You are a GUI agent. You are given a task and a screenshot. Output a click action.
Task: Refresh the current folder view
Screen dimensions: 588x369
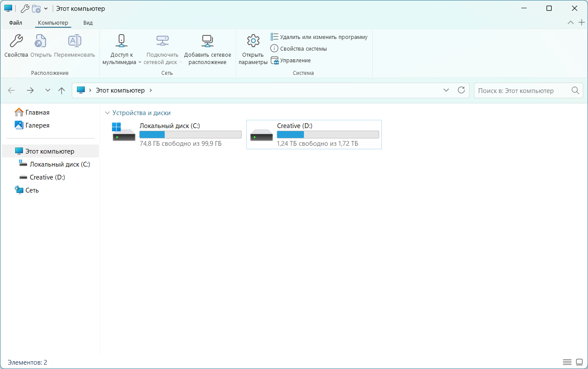click(461, 90)
